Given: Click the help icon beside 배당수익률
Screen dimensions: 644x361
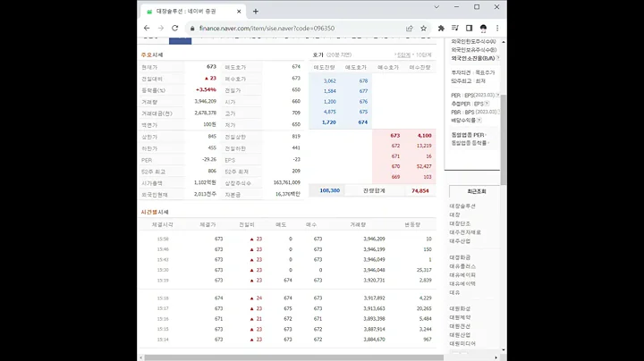Looking at the screenshot, I should [x=479, y=121].
